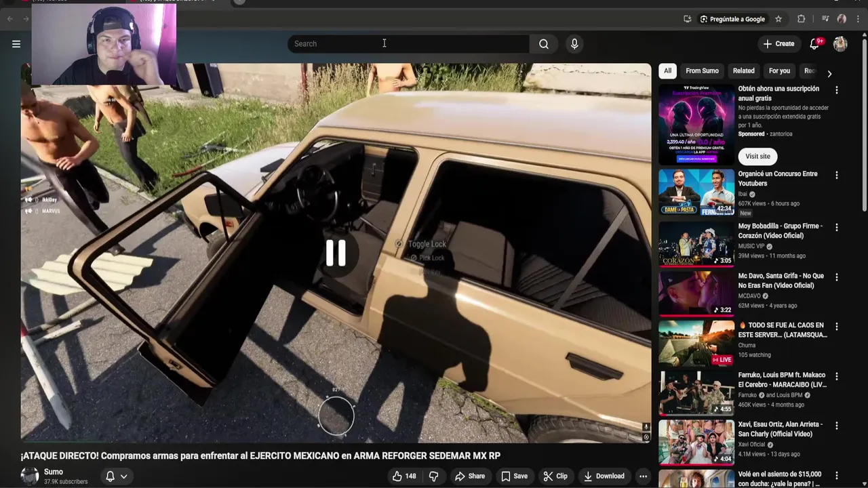This screenshot has height=488, width=868.
Task: Select the For you filter chip
Action: 779,70
